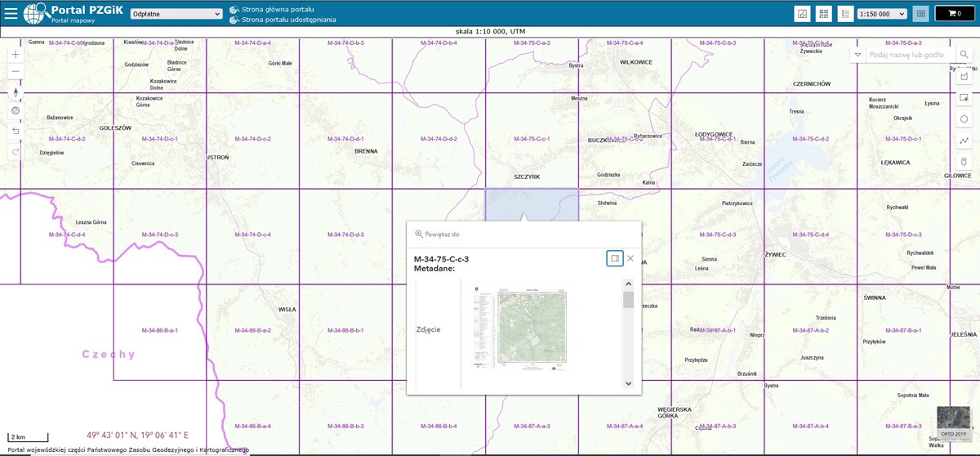Open the Odpłatne dropdown

[176, 14]
